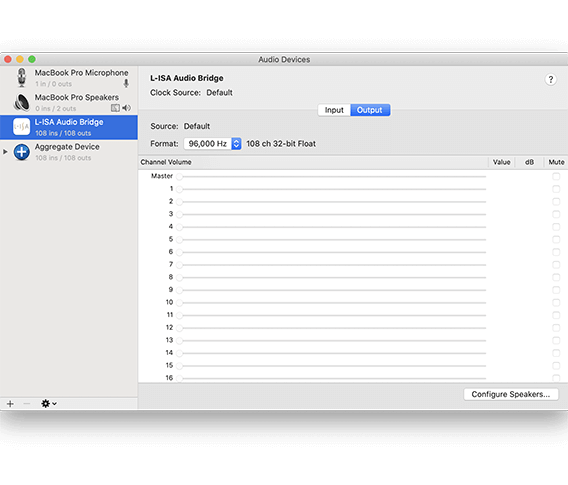Viewport: 568px width, 485px height.
Task: Mute channel 1
Action: click(556, 189)
